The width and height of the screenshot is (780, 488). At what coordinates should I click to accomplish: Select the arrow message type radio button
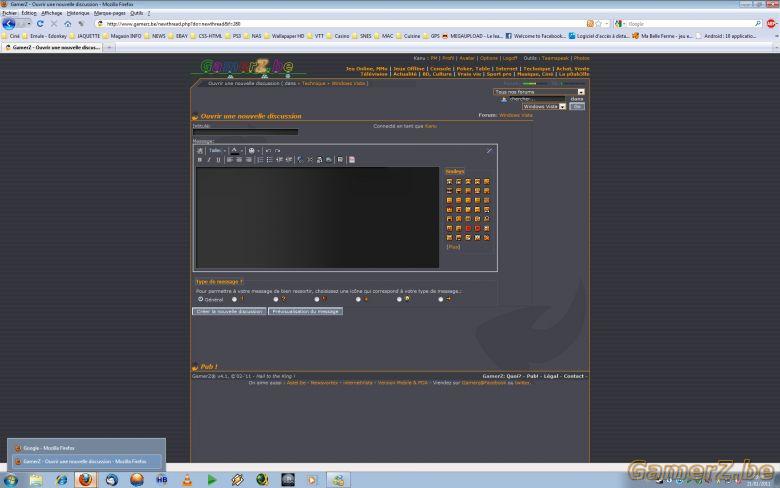pyautogui.click(x=441, y=299)
